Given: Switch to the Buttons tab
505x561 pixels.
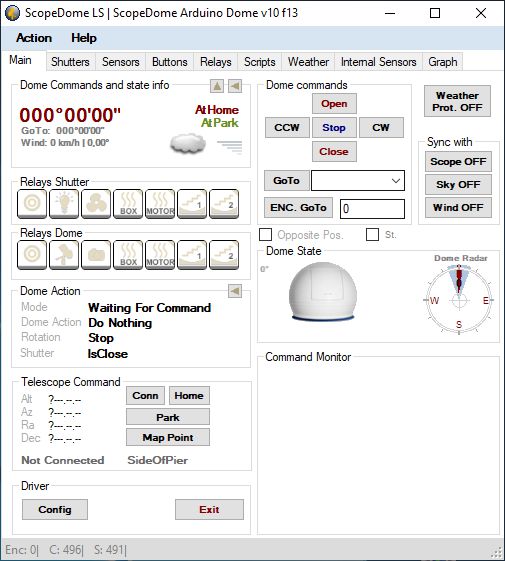Looking at the screenshot, I should click(x=170, y=62).
